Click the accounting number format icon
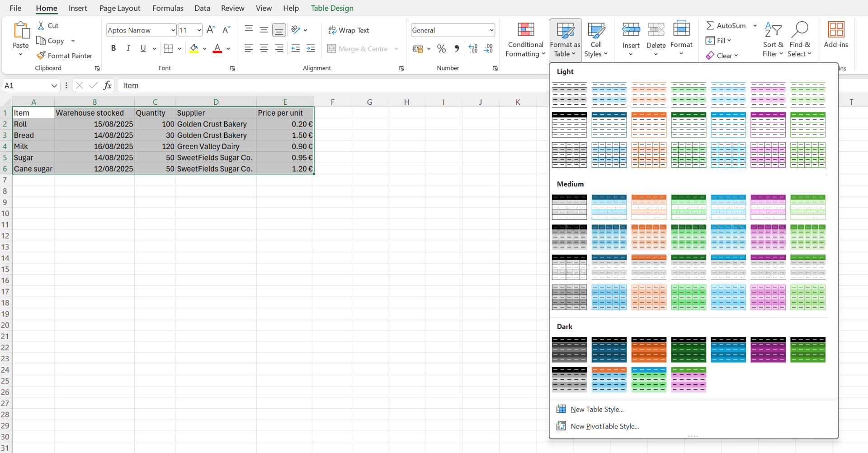This screenshot has width=868, height=453. click(418, 49)
